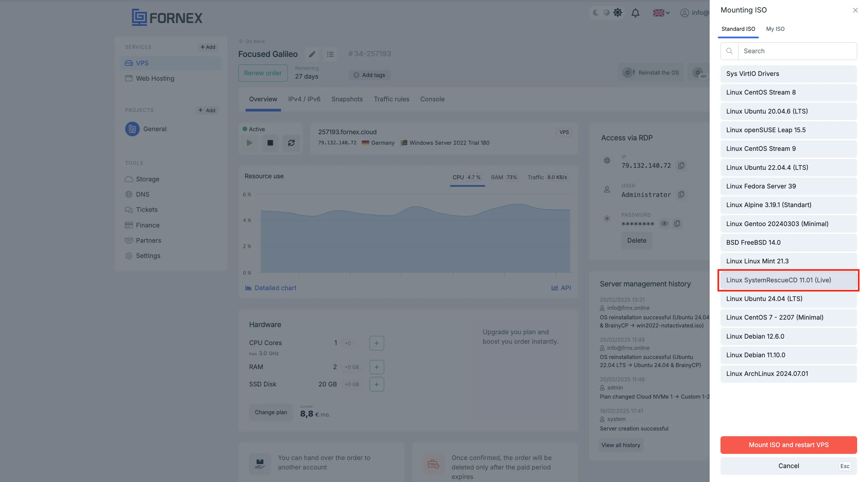Restart the server with reload icon
Viewport: 868px width, 482px height.
pos(291,143)
